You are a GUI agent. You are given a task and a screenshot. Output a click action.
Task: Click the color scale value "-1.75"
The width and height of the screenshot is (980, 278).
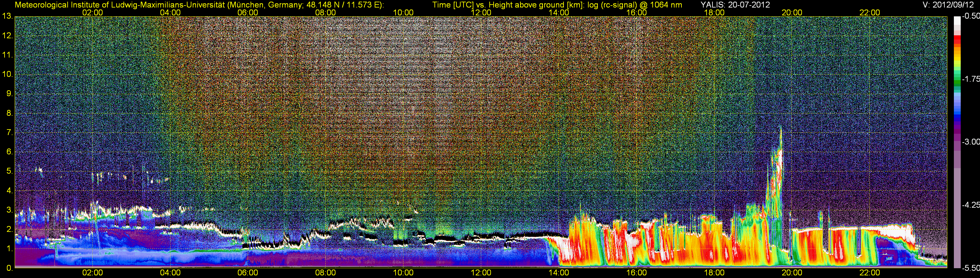pyautogui.click(x=971, y=79)
